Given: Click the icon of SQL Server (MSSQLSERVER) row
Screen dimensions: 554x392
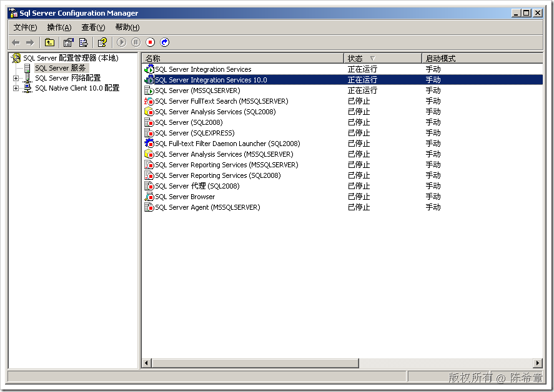Looking at the screenshot, I should [149, 91].
